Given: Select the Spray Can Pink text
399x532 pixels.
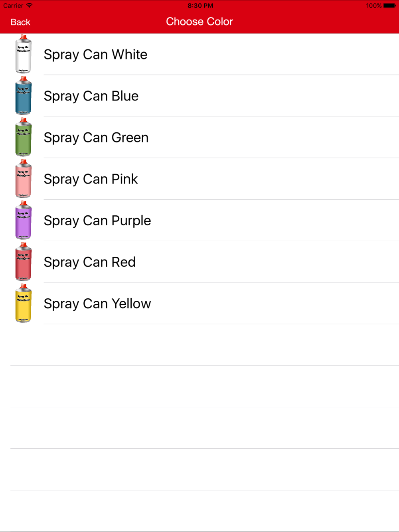Looking at the screenshot, I should (91, 179).
